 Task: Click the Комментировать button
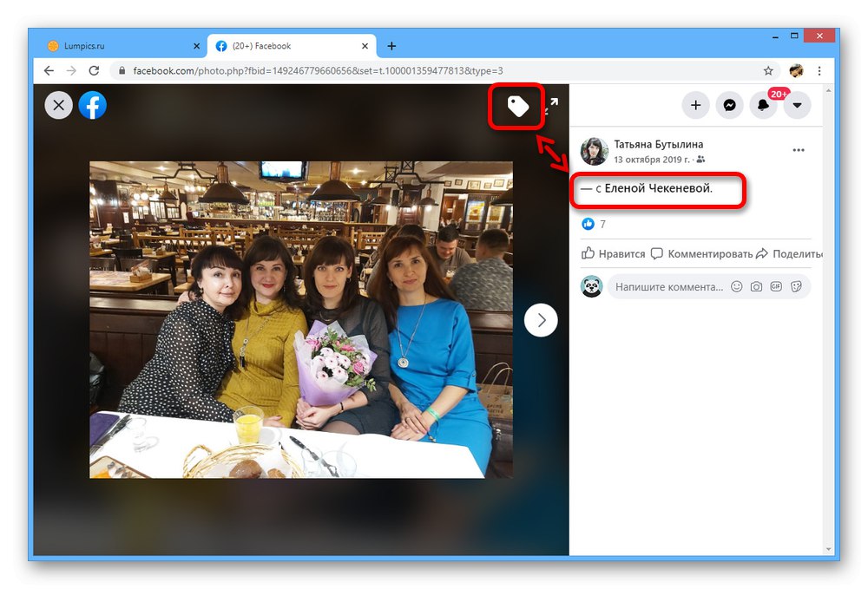tap(701, 254)
